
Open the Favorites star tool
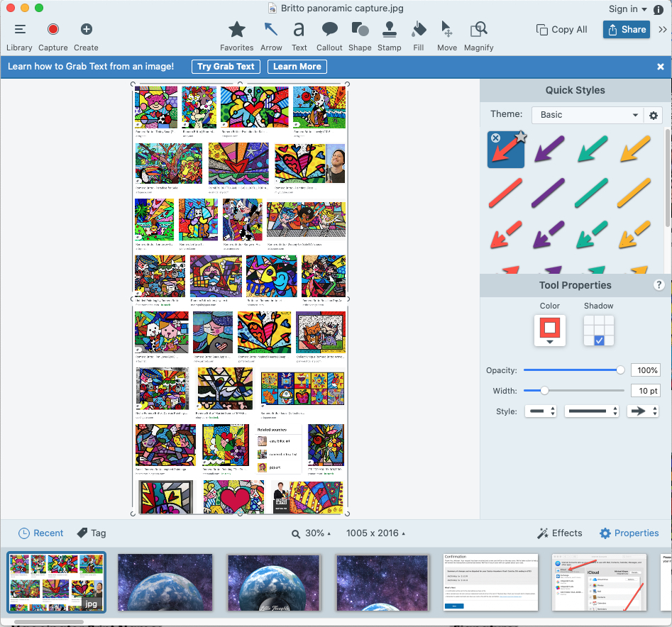236,37
